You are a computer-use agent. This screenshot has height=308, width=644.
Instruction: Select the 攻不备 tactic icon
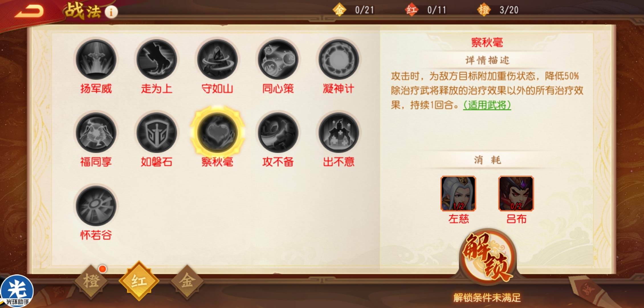coord(278,133)
